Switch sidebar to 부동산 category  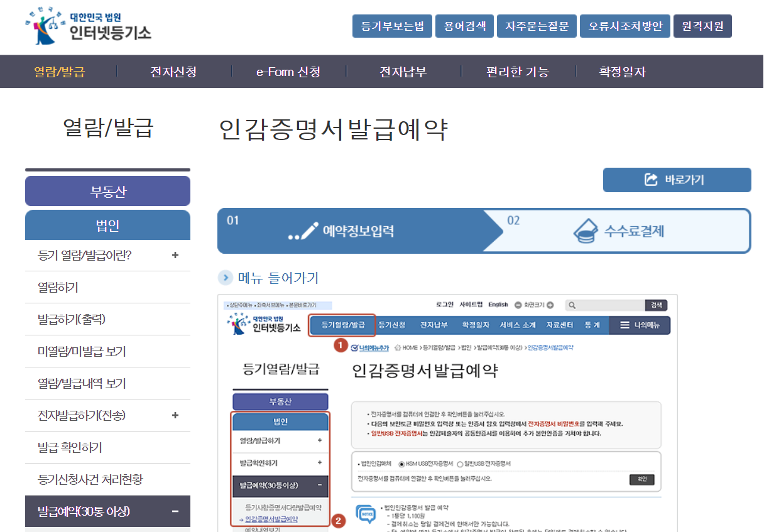coord(107,192)
